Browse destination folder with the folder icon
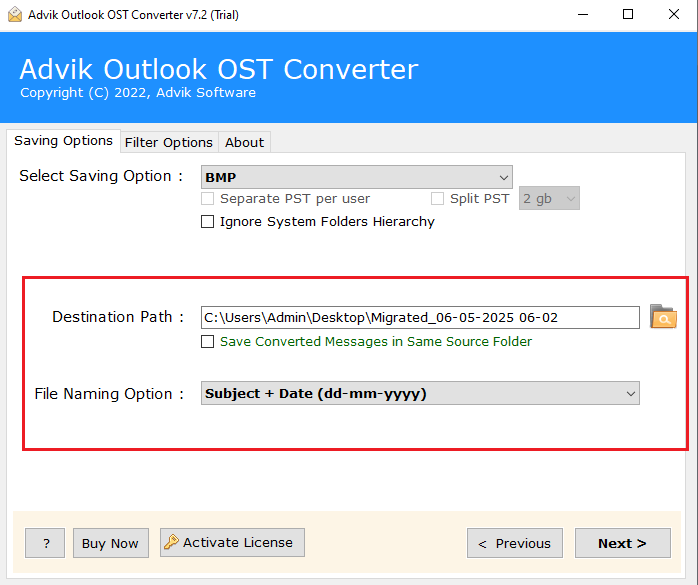 tap(663, 317)
